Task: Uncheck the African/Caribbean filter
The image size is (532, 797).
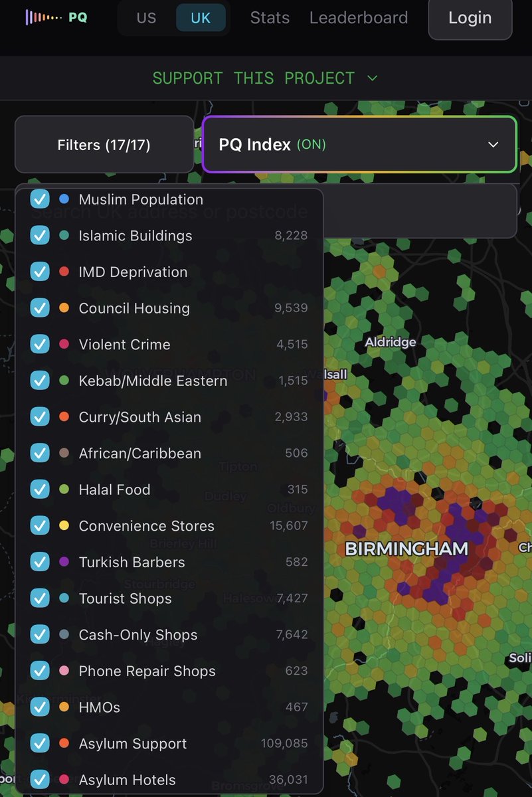Action: coord(40,453)
